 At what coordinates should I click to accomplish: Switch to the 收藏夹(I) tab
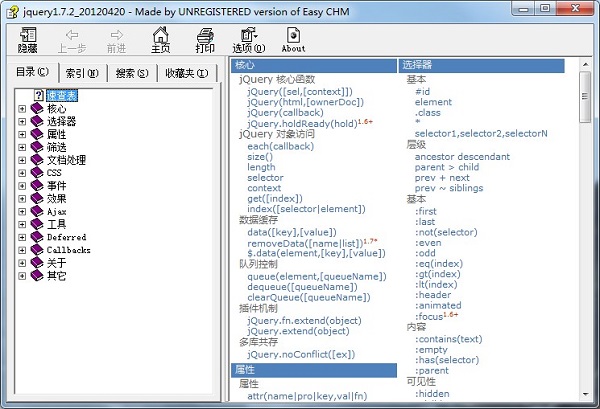[x=187, y=73]
